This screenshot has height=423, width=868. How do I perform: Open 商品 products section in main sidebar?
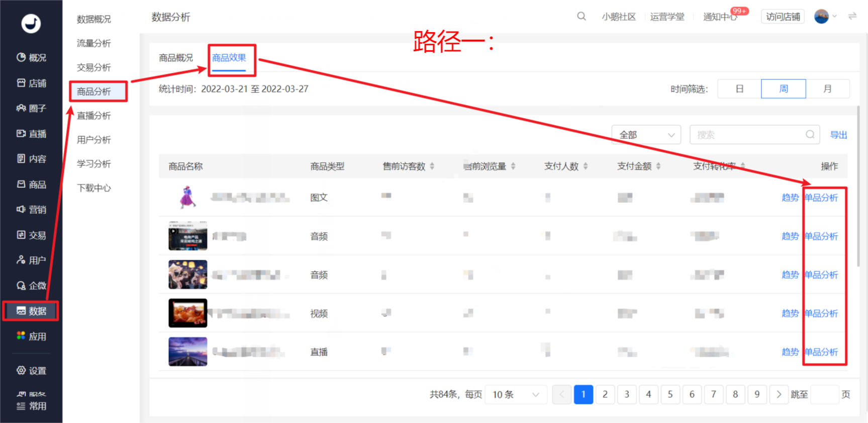coord(31,184)
